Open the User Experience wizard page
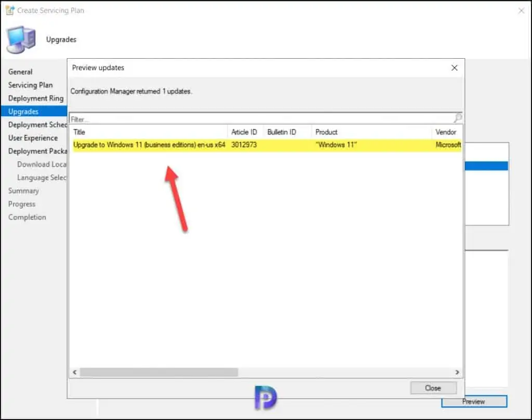The width and height of the screenshot is (532, 420). point(33,138)
